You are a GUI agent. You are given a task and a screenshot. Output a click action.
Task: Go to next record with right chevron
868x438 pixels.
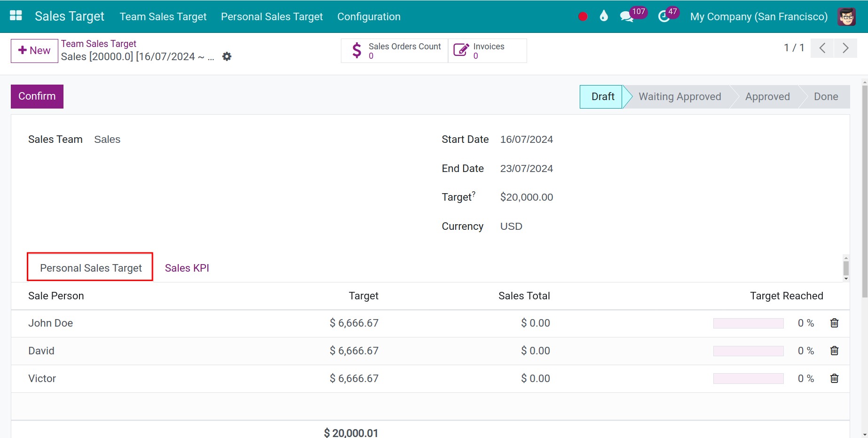845,48
